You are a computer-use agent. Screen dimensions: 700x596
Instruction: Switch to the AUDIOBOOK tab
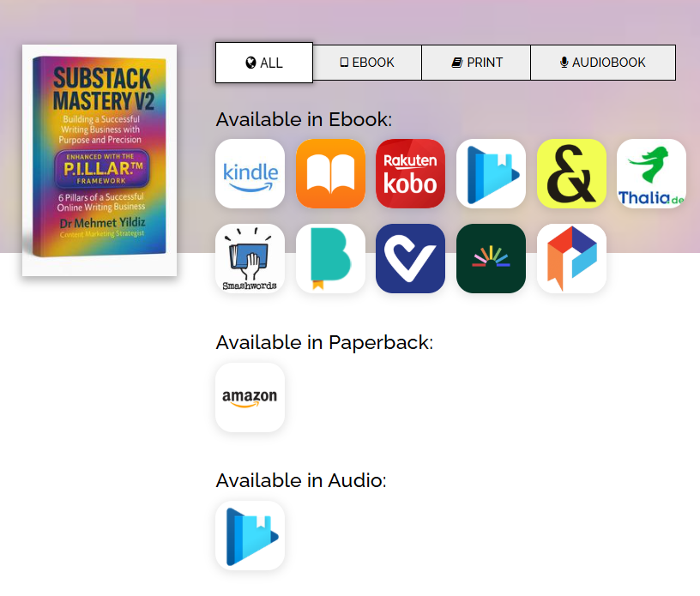pos(603,63)
